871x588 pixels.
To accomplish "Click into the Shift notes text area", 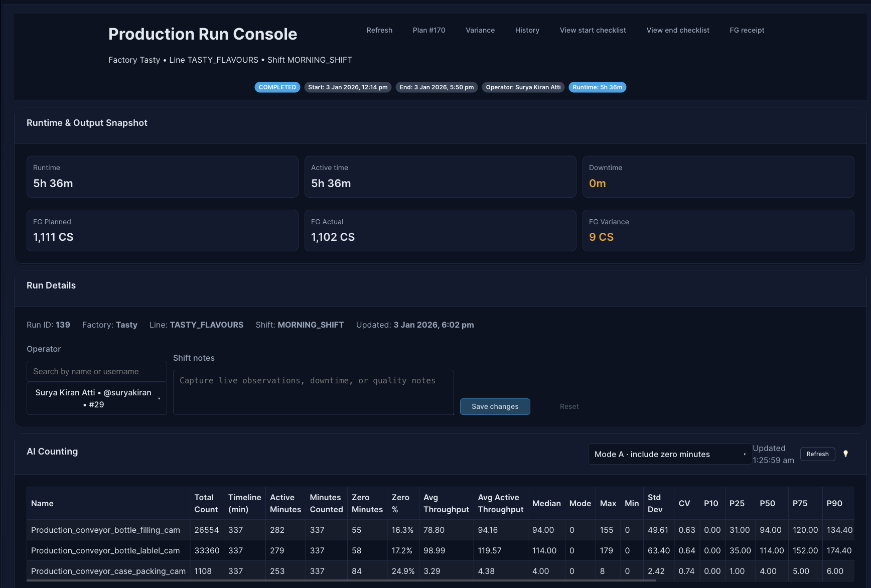I will (x=313, y=392).
